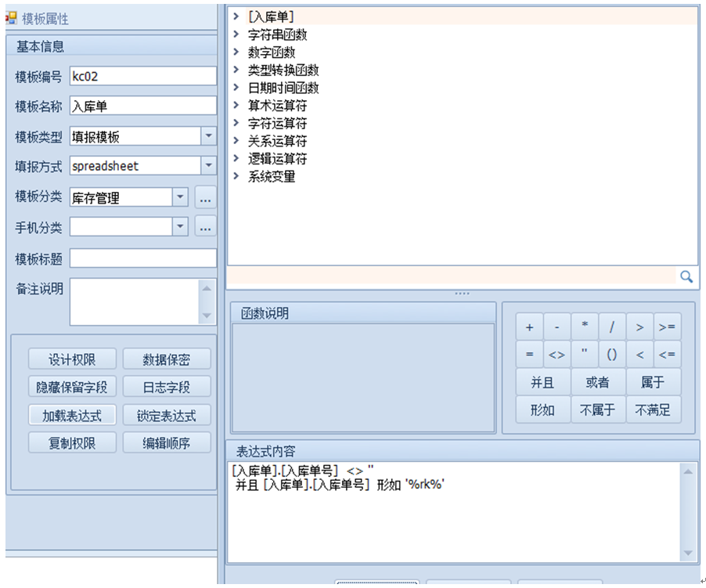Click the divide / operator button

pyautogui.click(x=611, y=327)
